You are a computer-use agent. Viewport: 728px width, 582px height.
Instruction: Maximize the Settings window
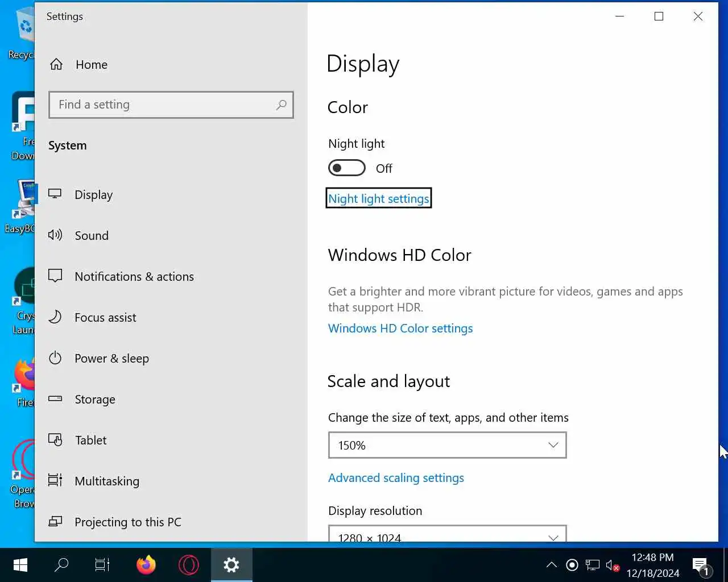[659, 16]
